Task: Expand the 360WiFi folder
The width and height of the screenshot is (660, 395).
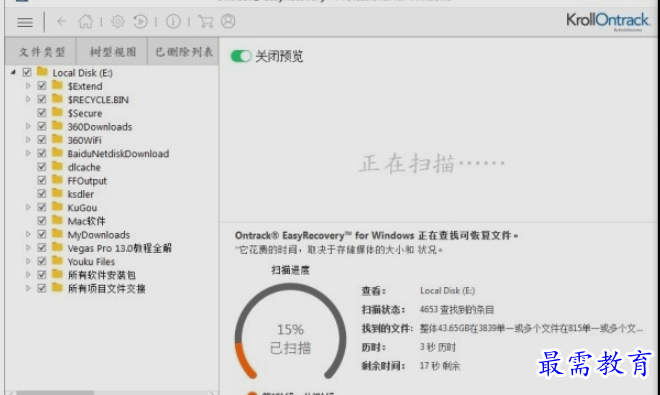Action: tap(28, 140)
